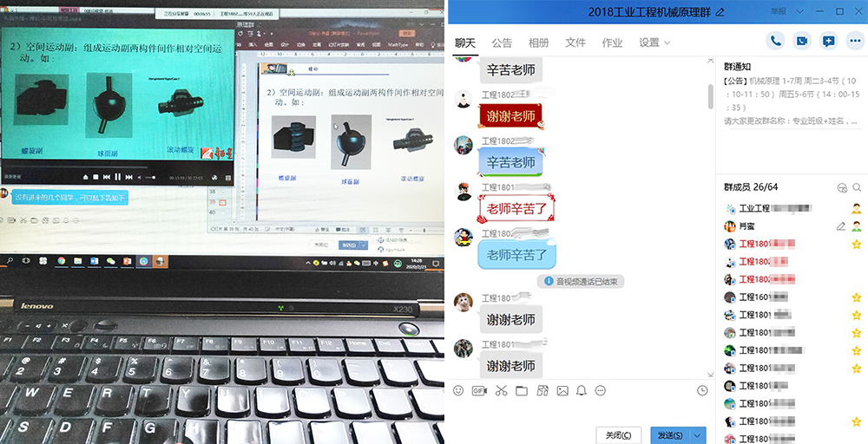Click the 发送(S) send button
Screen dimensions: 868x444
point(670,435)
